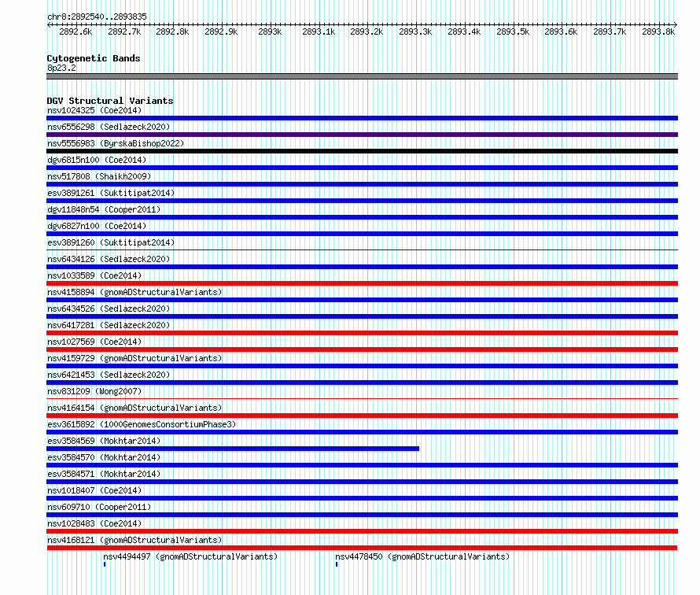700x595 pixels.
Task: Click the 8p23.2 band label
Action: [x=61, y=68]
